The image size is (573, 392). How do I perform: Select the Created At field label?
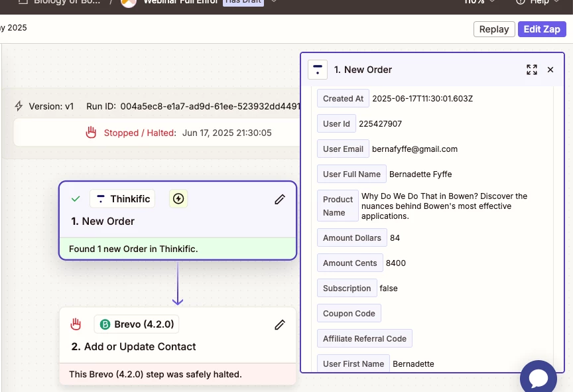pyautogui.click(x=343, y=99)
